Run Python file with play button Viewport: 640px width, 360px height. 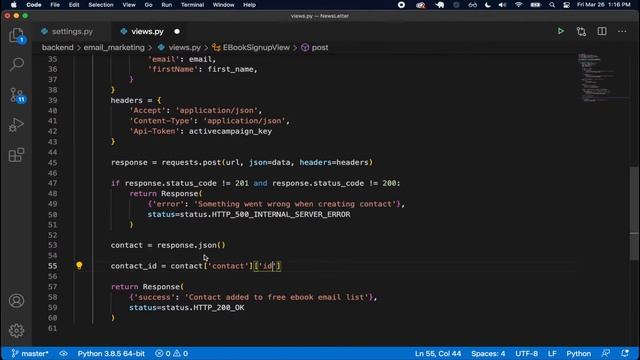560,31
